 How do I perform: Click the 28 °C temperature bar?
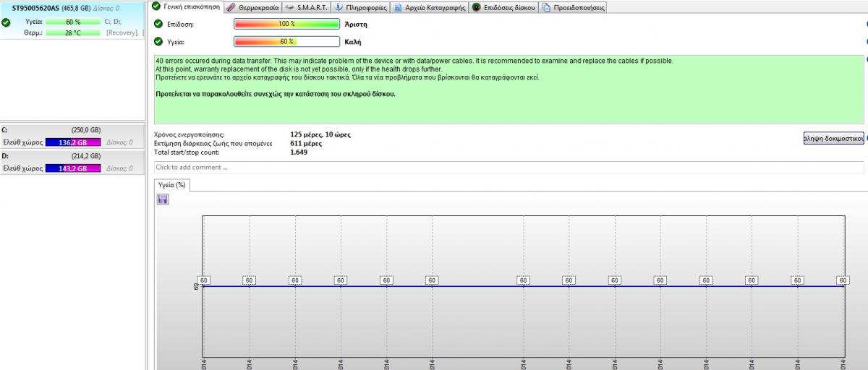tap(72, 33)
